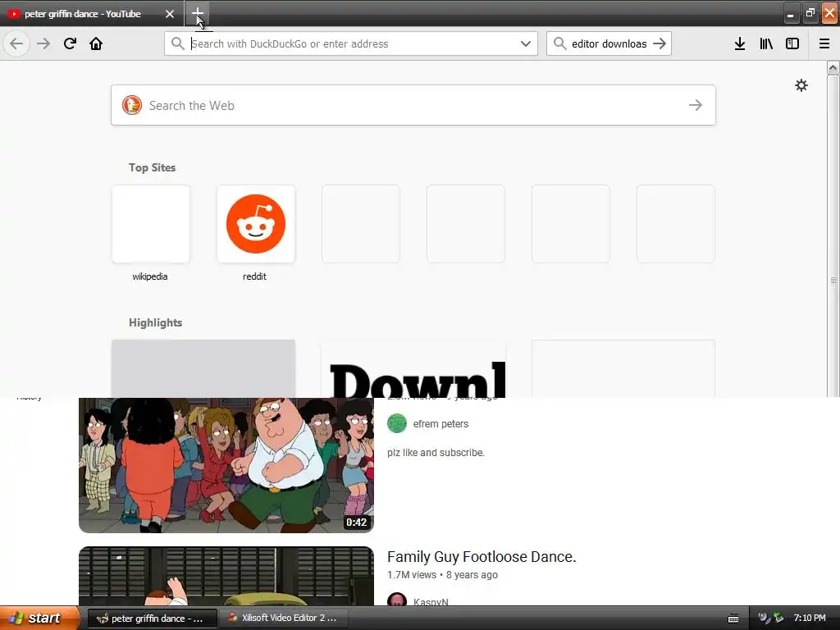
Task: Open the search engine magnifier in search box
Action: click(x=559, y=43)
